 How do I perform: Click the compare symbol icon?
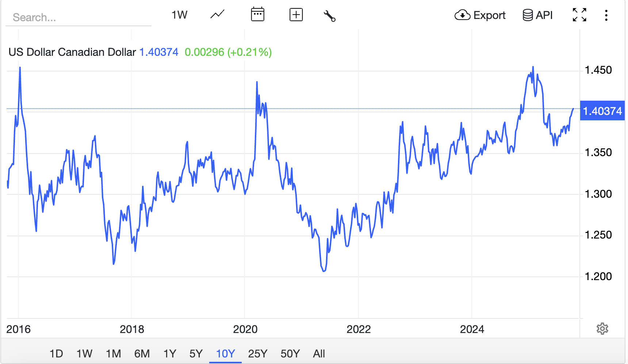click(296, 15)
